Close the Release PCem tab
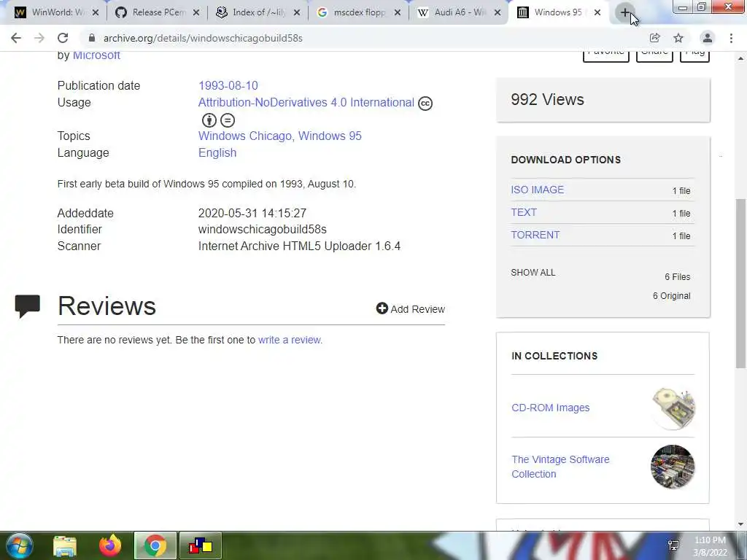This screenshot has height=560, width=747. (196, 13)
